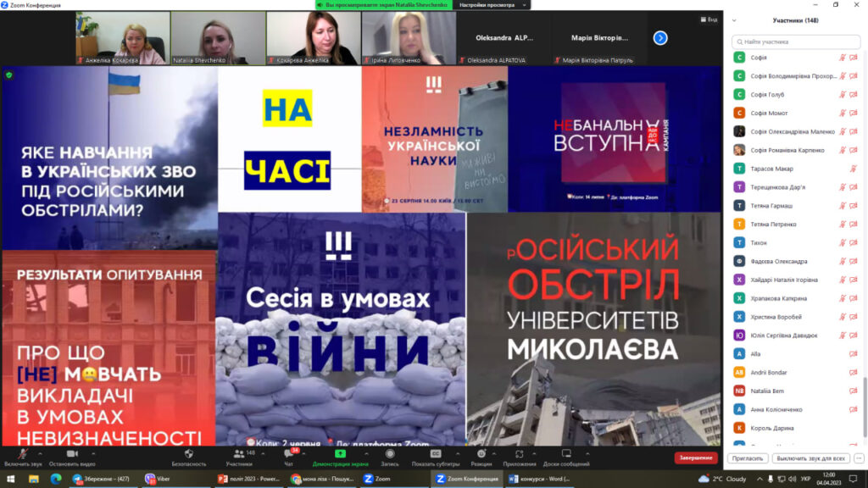Select Тарасов Макар in participants list
The height and width of the screenshot is (488, 868).
pos(771,169)
